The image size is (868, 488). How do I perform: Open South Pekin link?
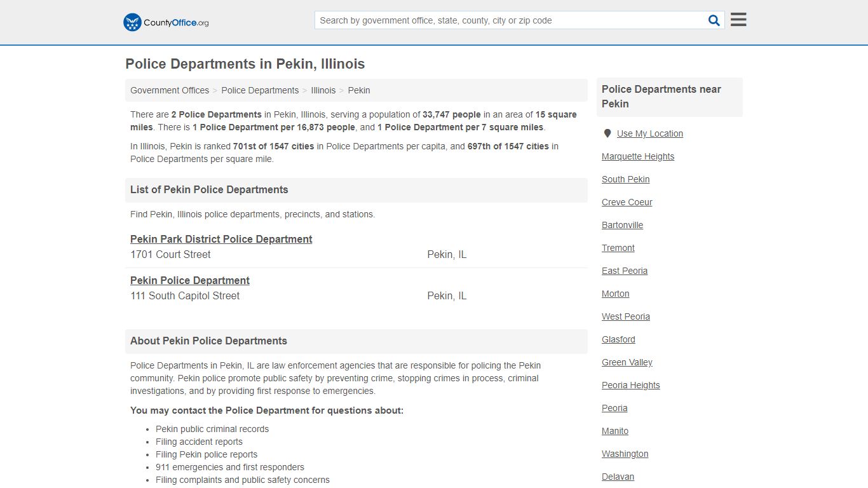626,179
